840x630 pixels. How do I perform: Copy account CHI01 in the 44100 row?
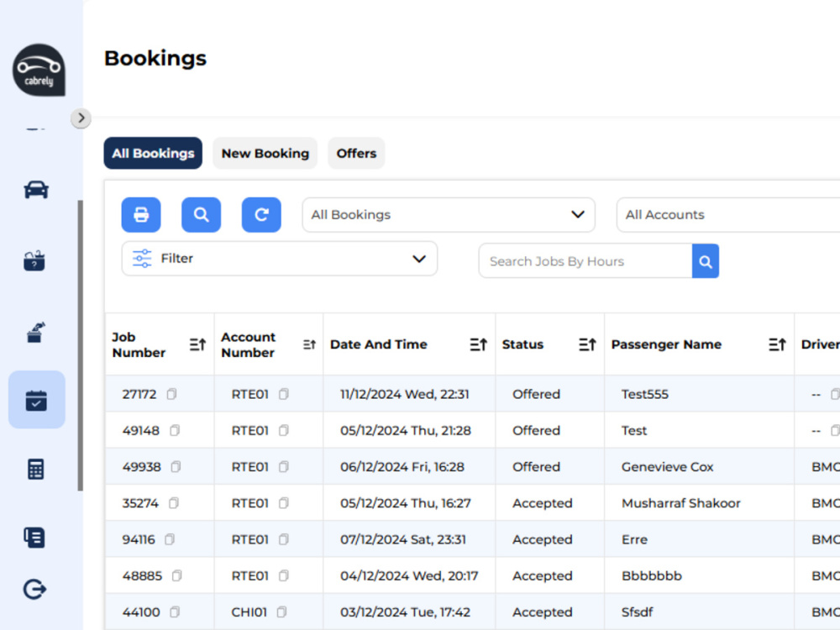pyautogui.click(x=281, y=612)
